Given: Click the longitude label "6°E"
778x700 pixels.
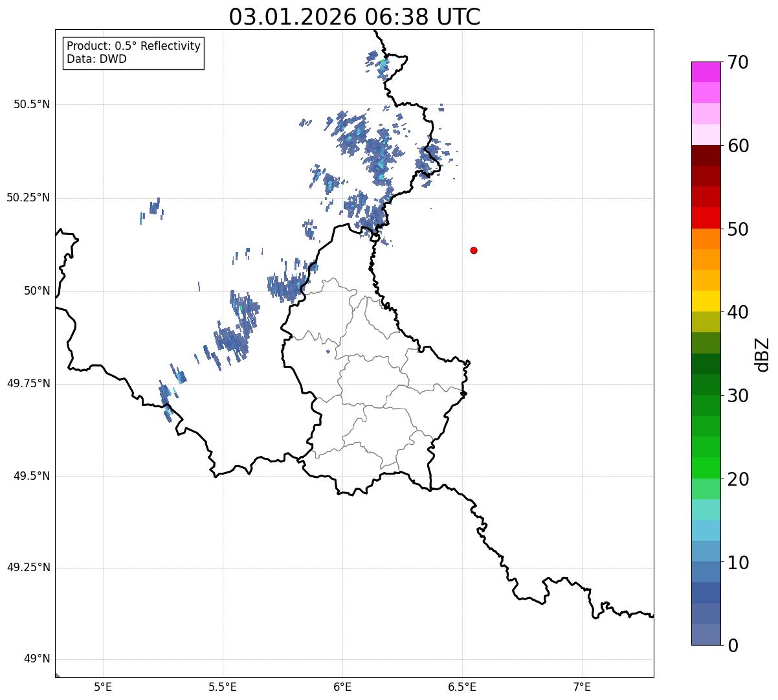Looking at the screenshot, I should 342,686.
